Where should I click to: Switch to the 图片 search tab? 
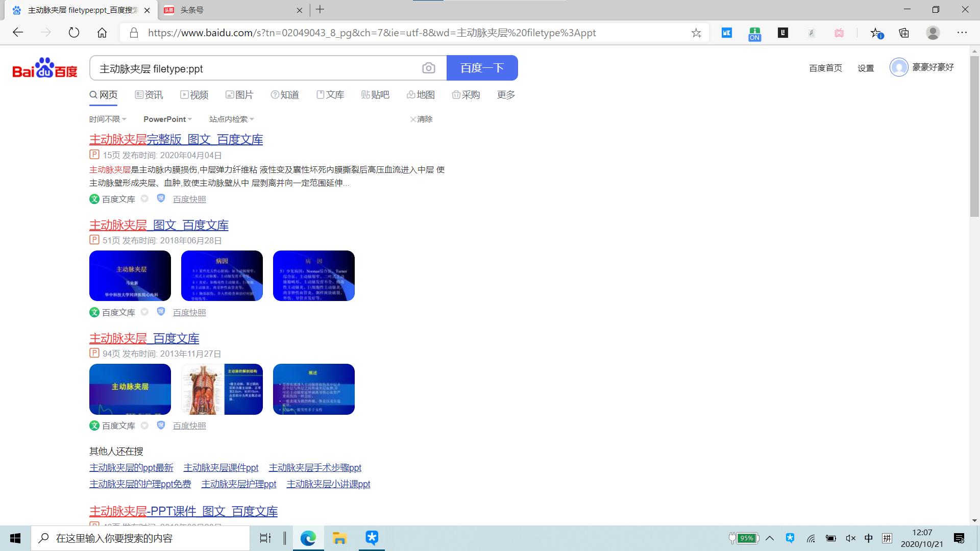pos(239,95)
